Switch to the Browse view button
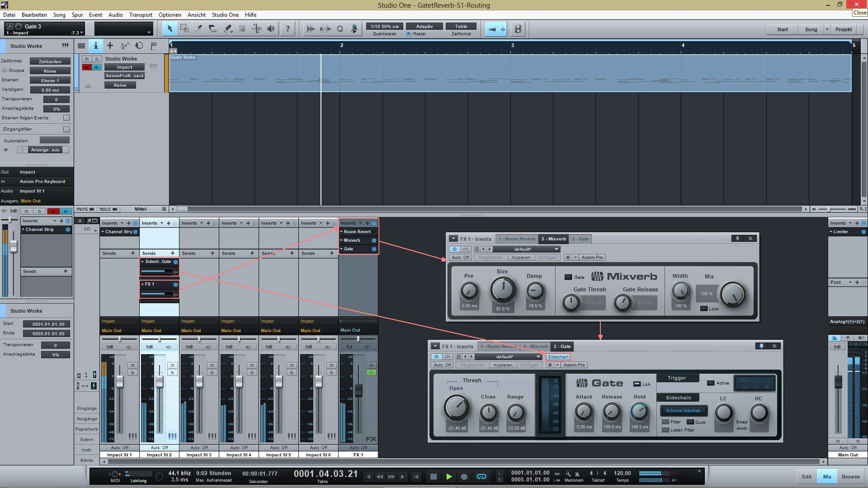Image resolution: width=868 pixels, height=488 pixels. click(850, 477)
